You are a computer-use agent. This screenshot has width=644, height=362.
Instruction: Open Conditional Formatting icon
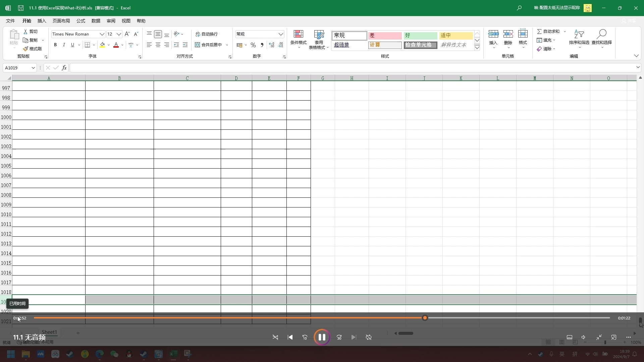[x=298, y=35]
